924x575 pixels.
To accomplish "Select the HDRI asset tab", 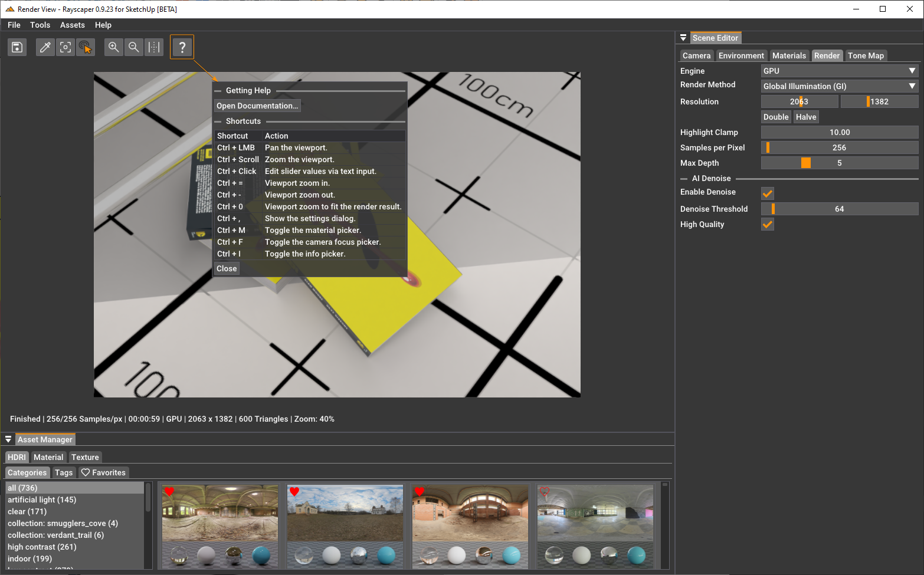I will (17, 457).
